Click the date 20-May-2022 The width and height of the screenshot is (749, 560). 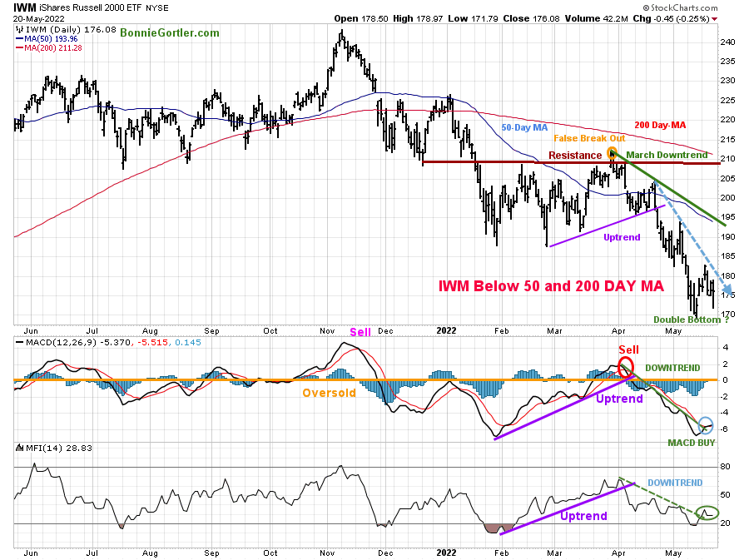click(x=38, y=19)
